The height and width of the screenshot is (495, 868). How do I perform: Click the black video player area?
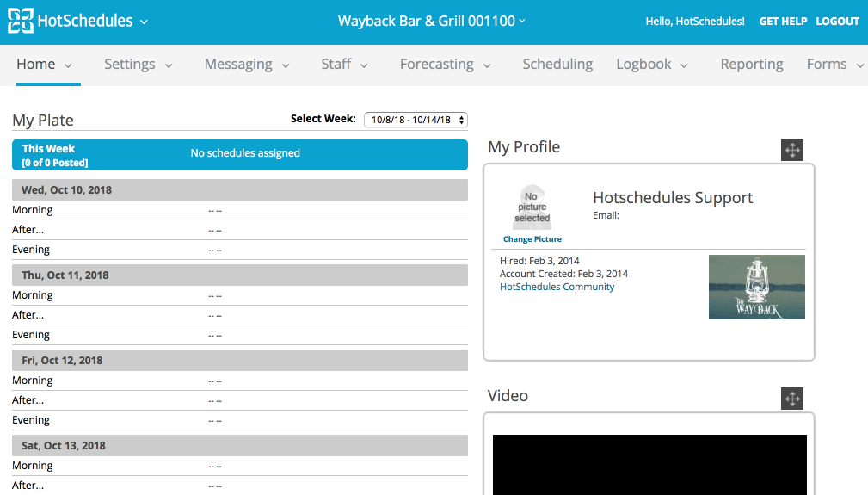click(649, 465)
